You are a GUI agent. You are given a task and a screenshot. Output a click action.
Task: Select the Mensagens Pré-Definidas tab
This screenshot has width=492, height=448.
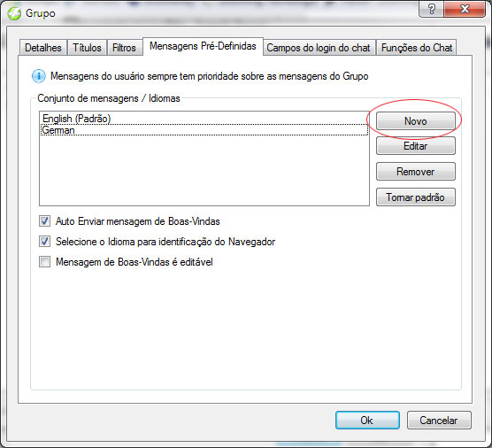pyautogui.click(x=203, y=46)
